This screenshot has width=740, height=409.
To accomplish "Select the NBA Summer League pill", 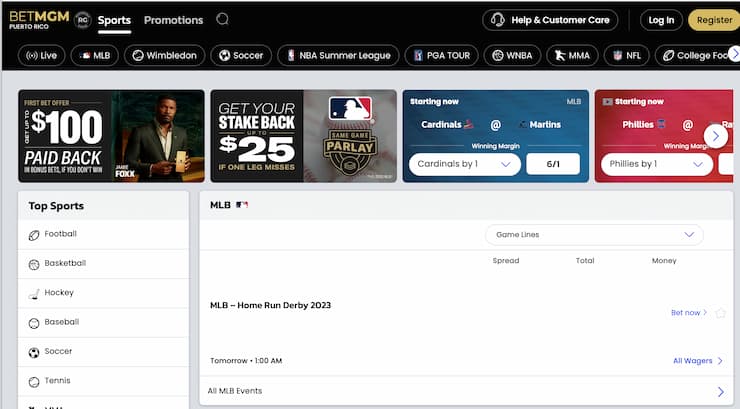I will pos(338,56).
